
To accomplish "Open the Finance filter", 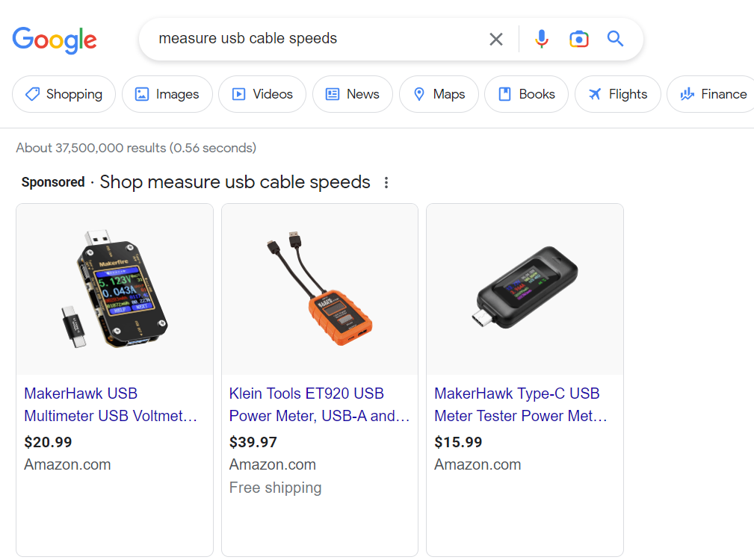I will (712, 94).
